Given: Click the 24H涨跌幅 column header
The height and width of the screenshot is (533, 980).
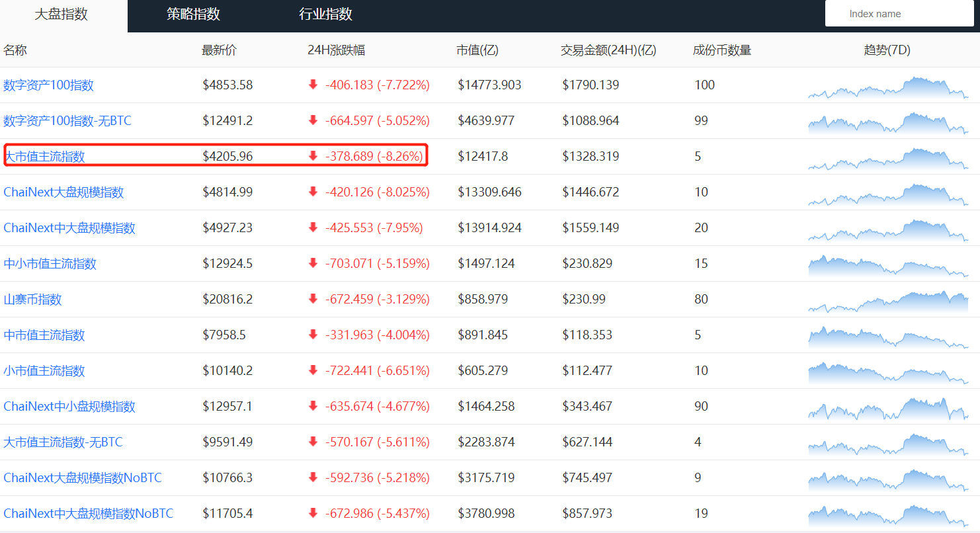Looking at the screenshot, I should [337, 50].
